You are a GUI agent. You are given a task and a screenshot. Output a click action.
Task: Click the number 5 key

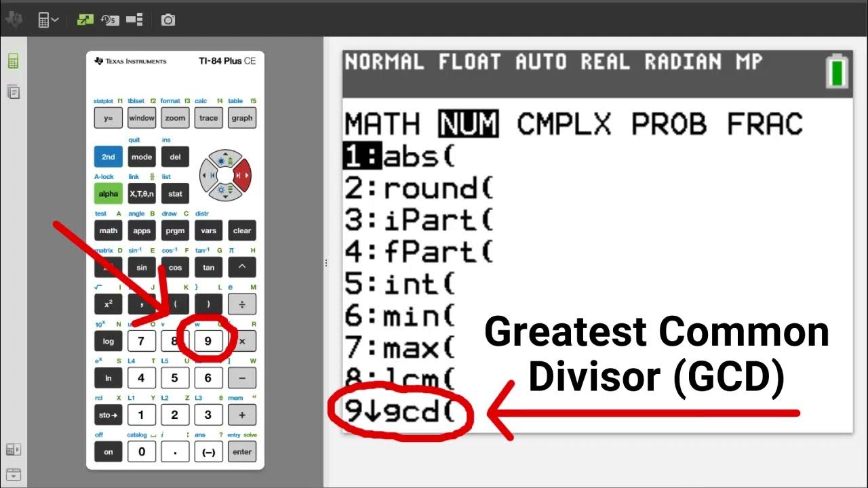[175, 378]
